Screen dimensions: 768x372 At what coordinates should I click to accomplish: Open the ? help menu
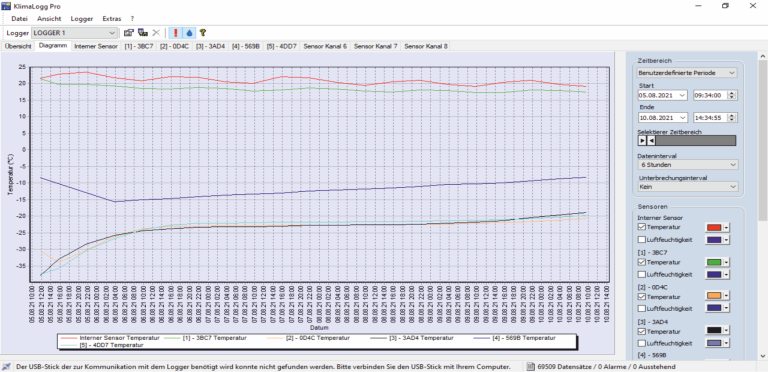click(132, 19)
